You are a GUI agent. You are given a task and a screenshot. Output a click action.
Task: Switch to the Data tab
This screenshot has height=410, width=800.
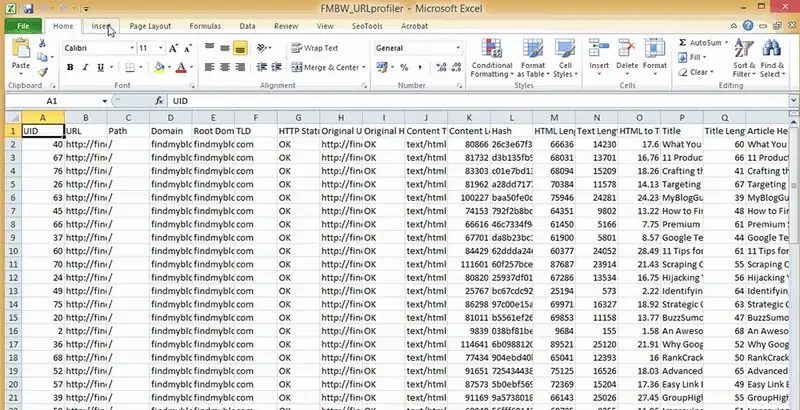[247, 26]
